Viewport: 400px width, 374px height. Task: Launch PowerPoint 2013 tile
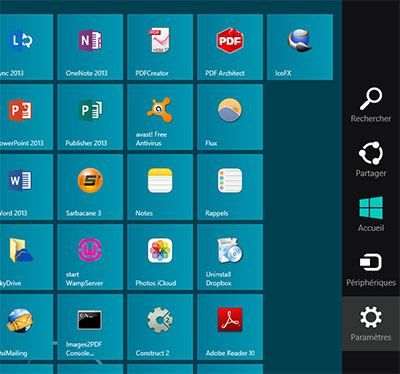26,117
